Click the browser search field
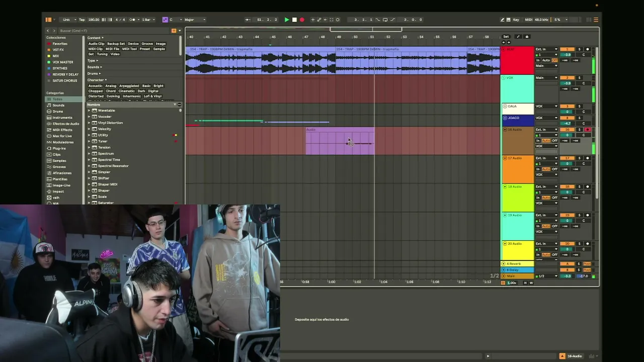The height and width of the screenshot is (362, 644). pyautogui.click(x=115, y=31)
